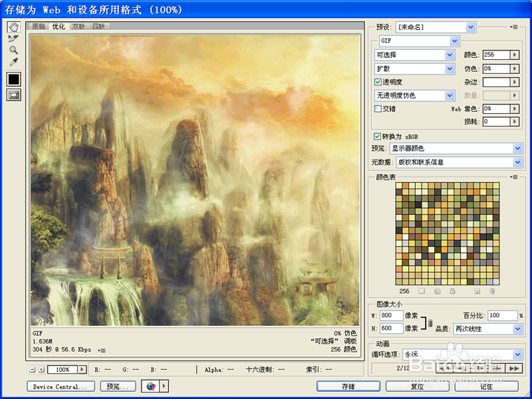Select the Zoom magnifier tool
Viewport: 532px width, 399px height.
13,50
